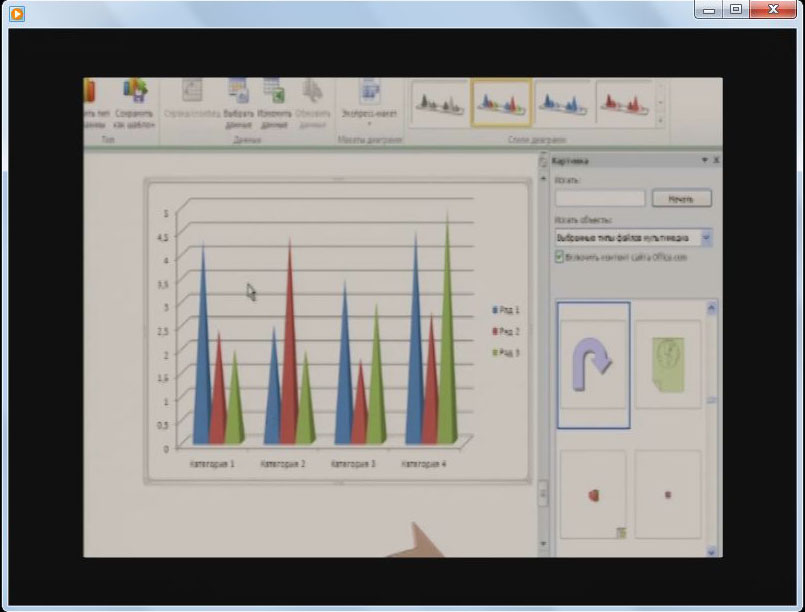The image size is (805, 612).
Task: Click the slide area vertical scrollbar thumb
Action: [543, 494]
